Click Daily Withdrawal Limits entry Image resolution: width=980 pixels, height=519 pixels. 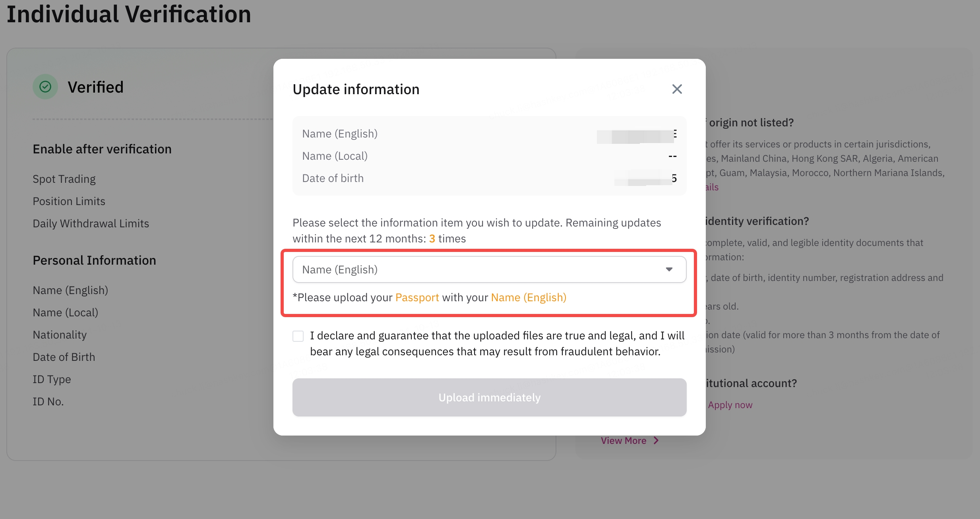[x=91, y=223]
